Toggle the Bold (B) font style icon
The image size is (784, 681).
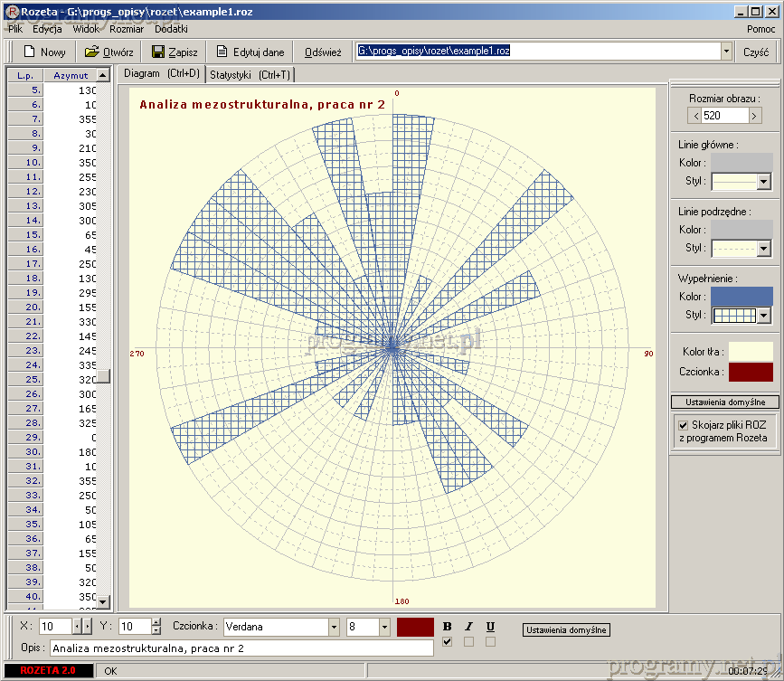click(447, 627)
